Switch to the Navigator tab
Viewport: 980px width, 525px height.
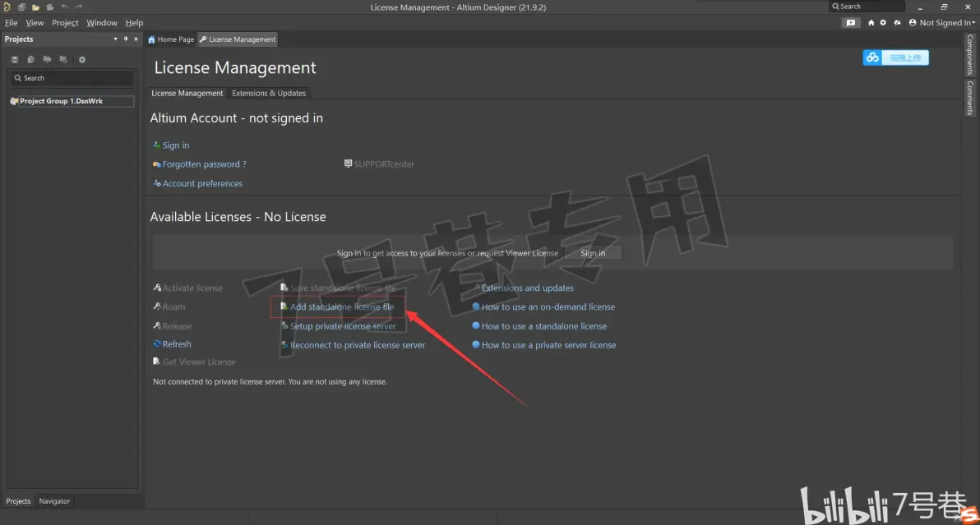tap(54, 501)
